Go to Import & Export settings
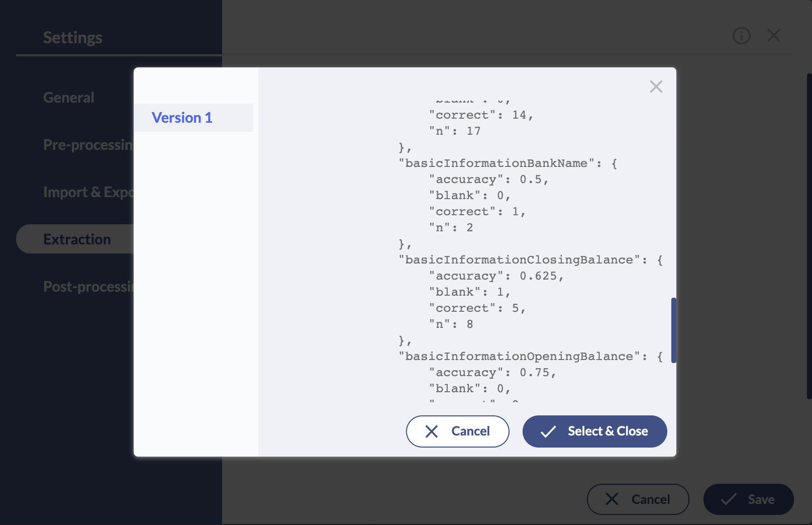The height and width of the screenshot is (525, 812). coord(88,192)
